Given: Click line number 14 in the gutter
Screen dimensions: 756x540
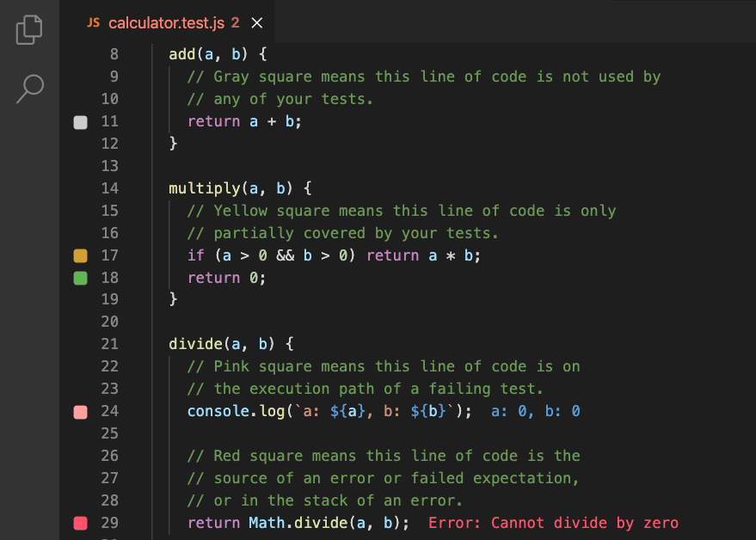Looking at the screenshot, I should tap(110, 188).
